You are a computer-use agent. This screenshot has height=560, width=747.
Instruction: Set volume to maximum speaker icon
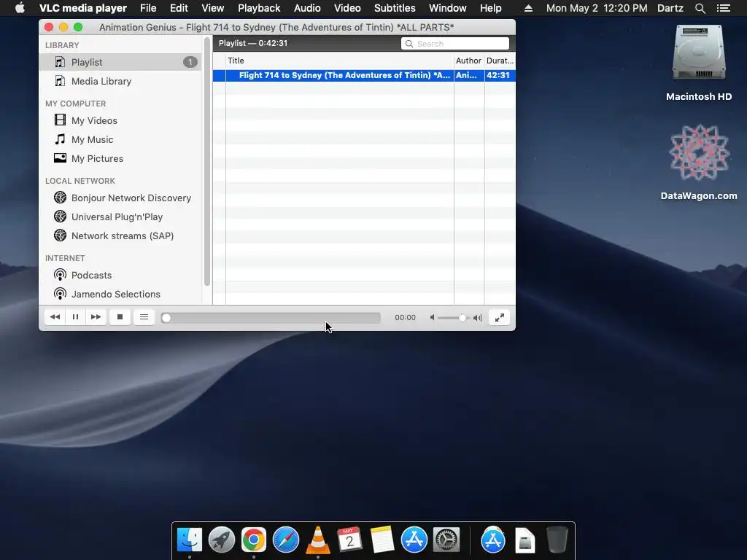click(x=477, y=318)
